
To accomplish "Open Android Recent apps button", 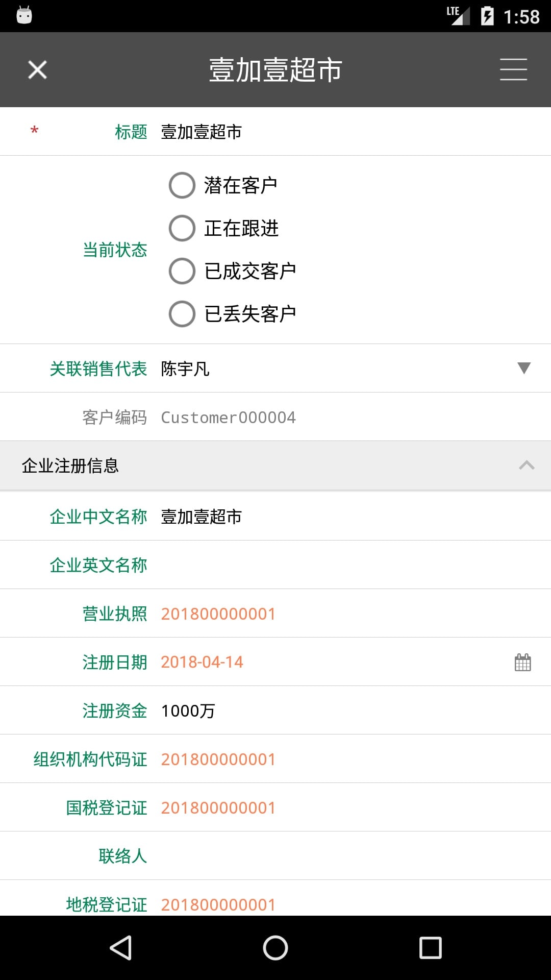I will [430, 948].
